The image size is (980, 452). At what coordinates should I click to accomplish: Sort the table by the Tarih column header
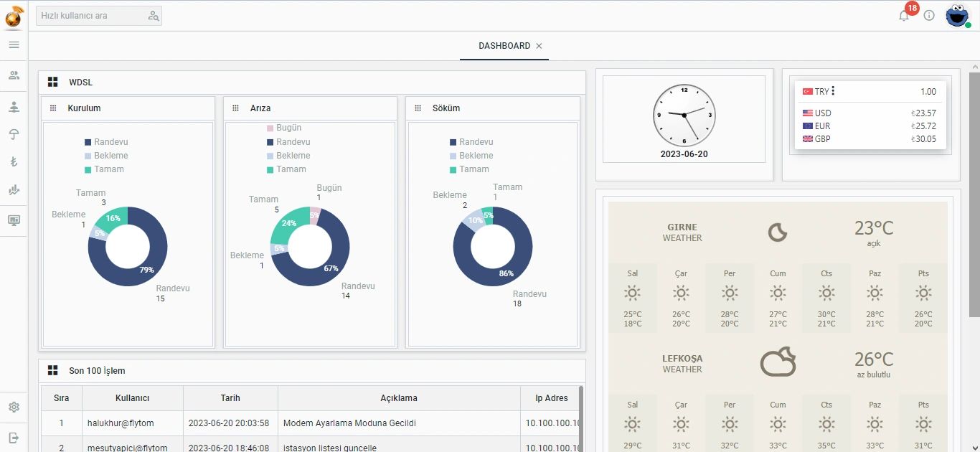click(228, 398)
